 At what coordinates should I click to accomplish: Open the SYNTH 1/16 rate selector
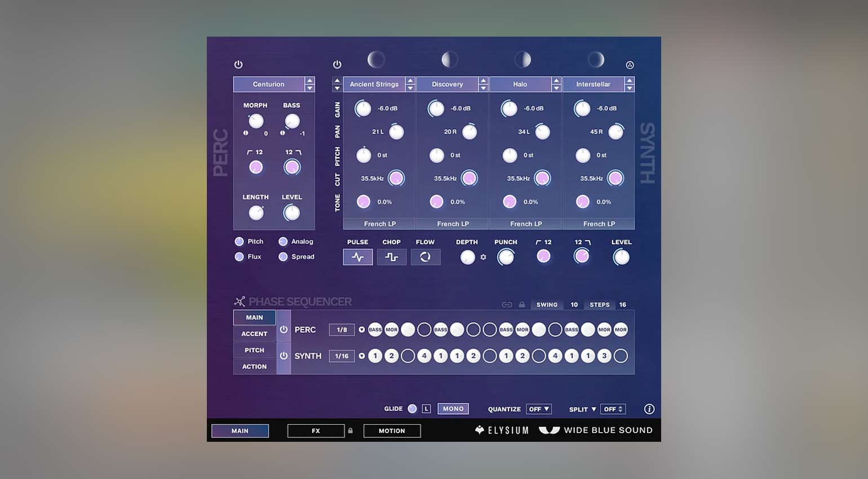click(x=342, y=356)
